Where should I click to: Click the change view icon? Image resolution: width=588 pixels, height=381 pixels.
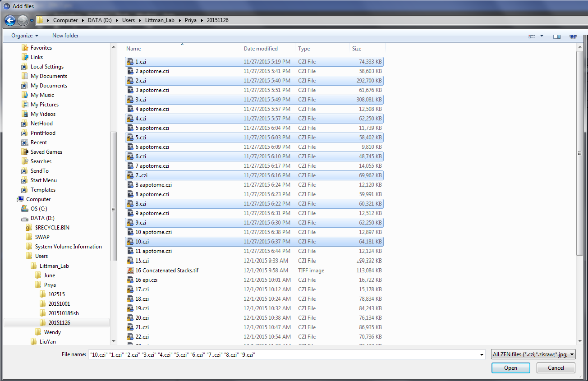tap(532, 36)
